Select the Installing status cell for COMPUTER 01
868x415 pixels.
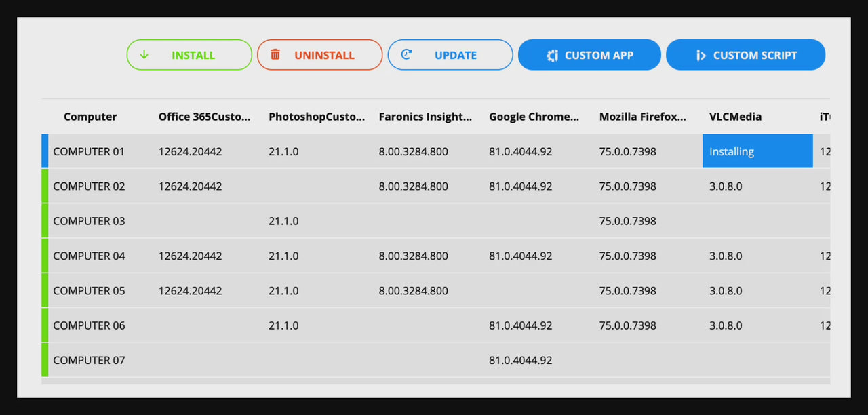(x=757, y=151)
